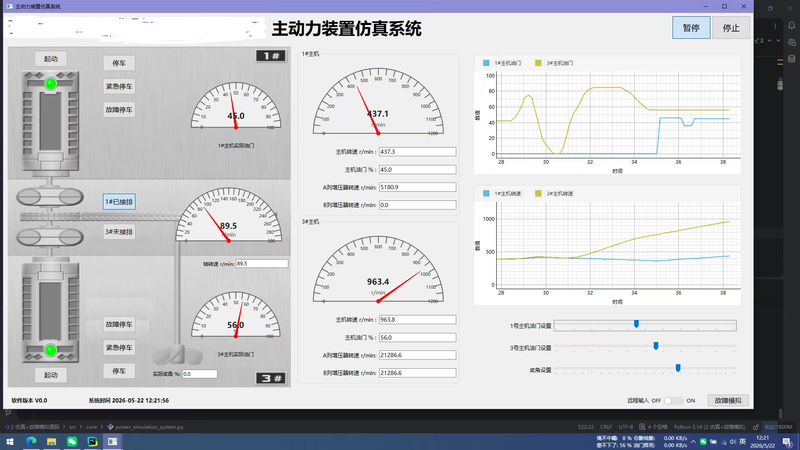800x450 pixels.
Task: Click 1#主机 主机油门 % field showing 45.0
Action: pyautogui.click(x=417, y=169)
